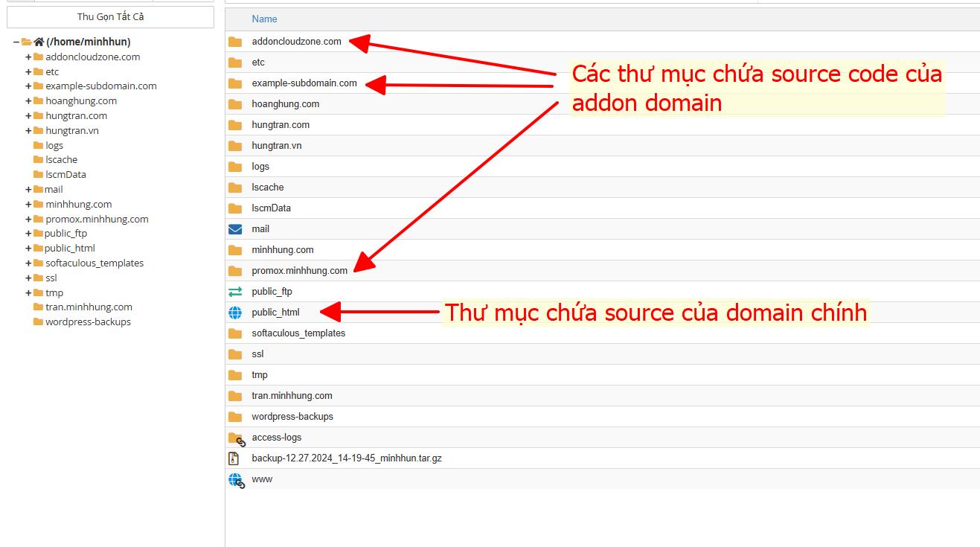Image resolution: width=980 pixels, height=547 pixels.
Task: Click the folder icon of promox.minhhung.com in file list
Action: [235, 271]
